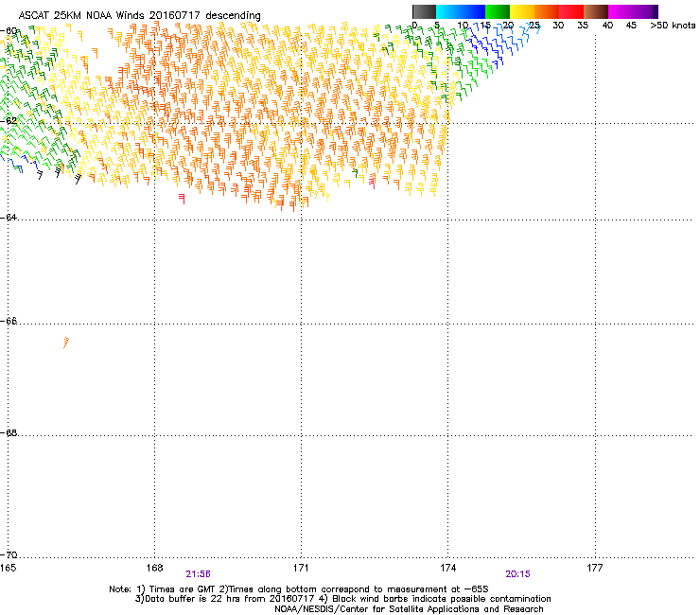The height and width of the screenshot is (615, 700).
Task: Click the longitude label "177"
Action: pyautogui.click(x=595, y=568)
